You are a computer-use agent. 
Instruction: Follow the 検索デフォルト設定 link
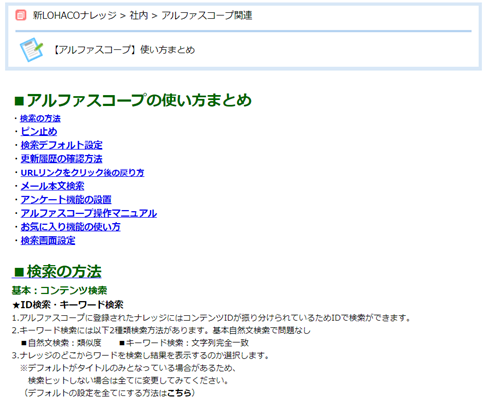[x=61, y=145]
